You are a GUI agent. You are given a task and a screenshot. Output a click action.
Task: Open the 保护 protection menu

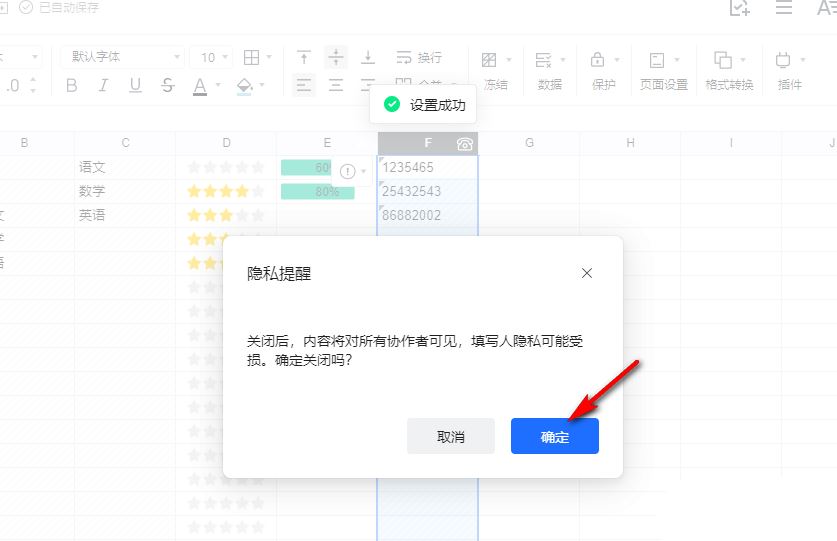[x=604, y=70]
